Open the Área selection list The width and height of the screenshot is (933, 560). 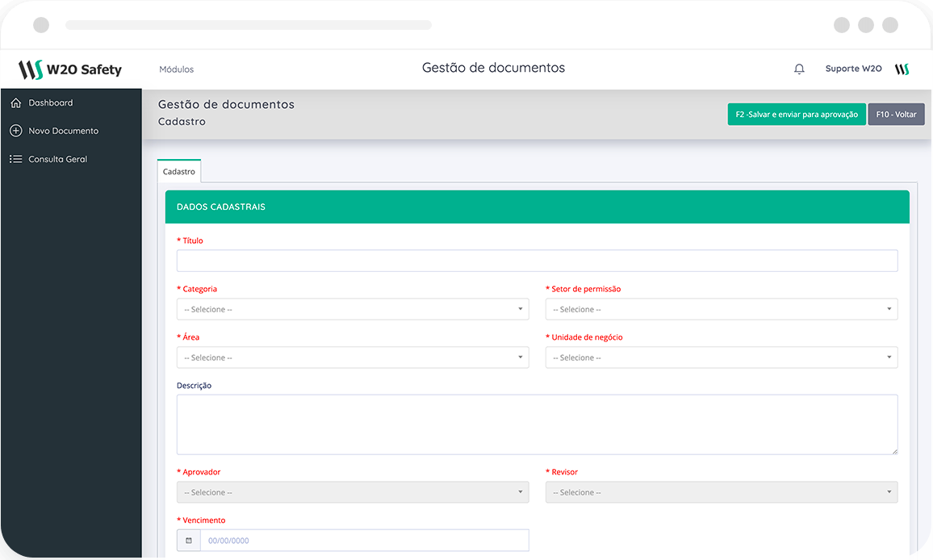352,357
